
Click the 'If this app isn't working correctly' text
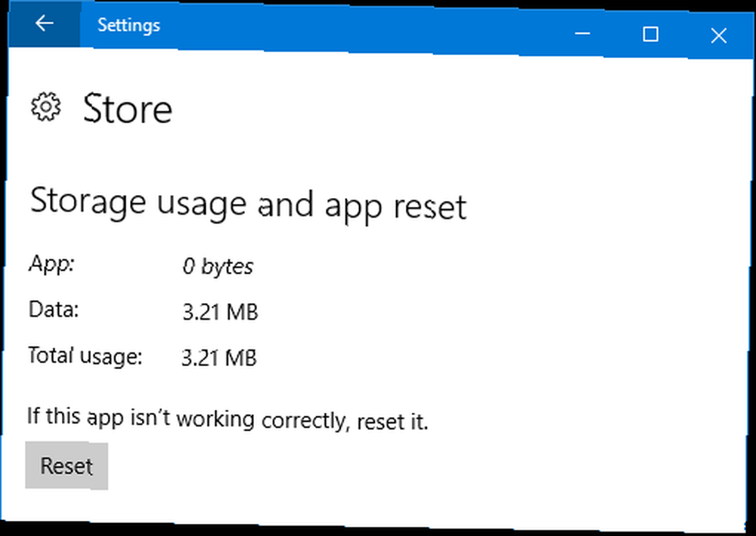(x=228, y=419)
